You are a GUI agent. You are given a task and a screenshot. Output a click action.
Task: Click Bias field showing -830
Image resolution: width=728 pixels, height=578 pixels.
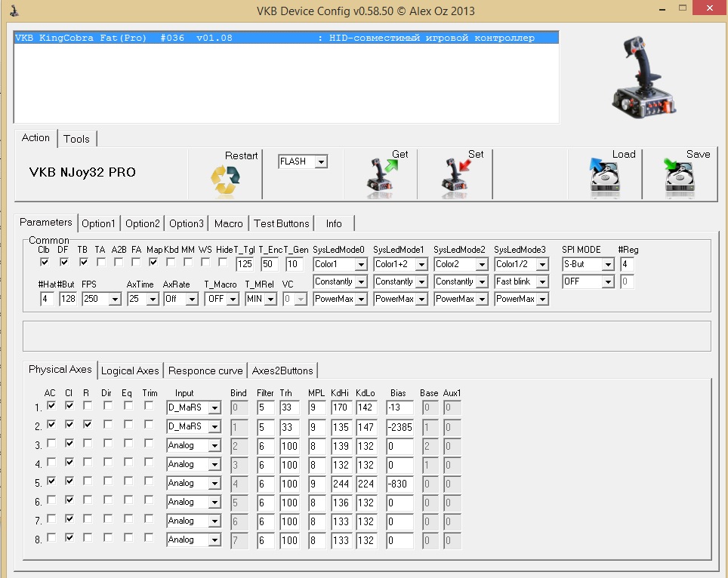pyautogui.click(x=399, y=484)
